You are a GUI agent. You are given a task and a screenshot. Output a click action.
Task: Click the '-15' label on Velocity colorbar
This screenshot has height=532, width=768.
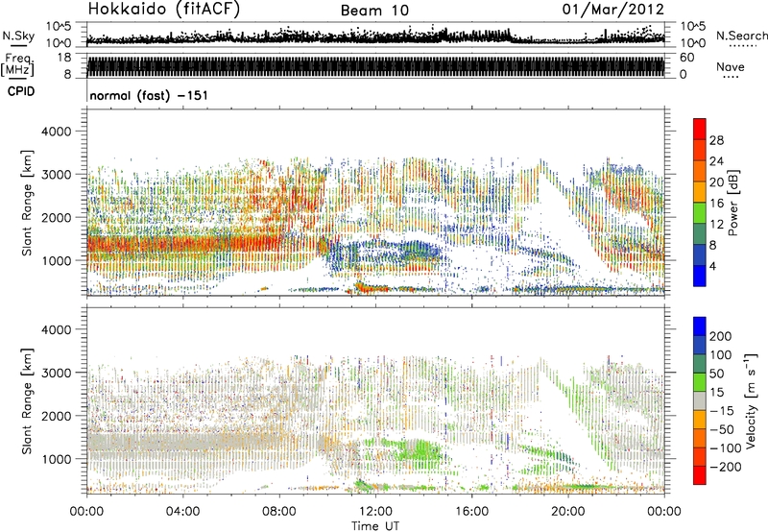coord(722,410)
